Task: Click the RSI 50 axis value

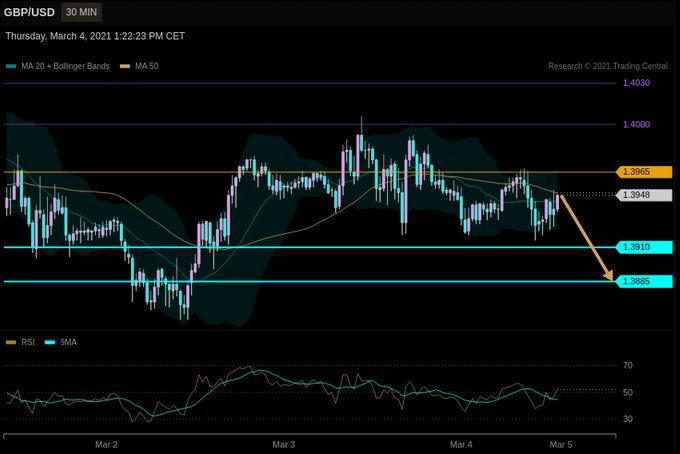Action: tap(628, 392)
